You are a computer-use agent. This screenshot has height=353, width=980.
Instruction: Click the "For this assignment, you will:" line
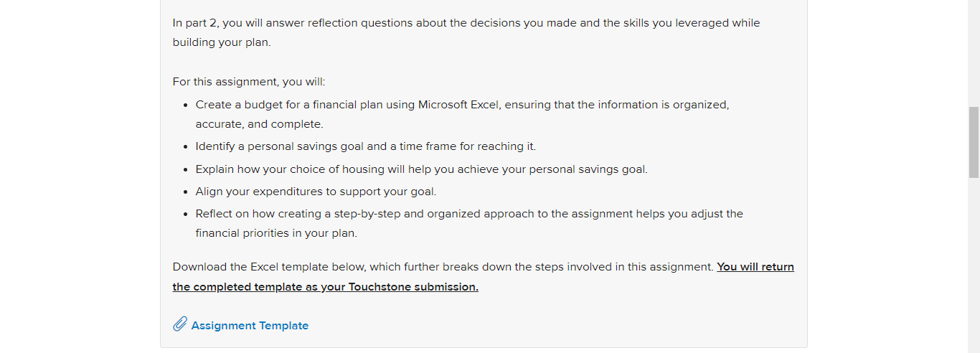coord(249,82)
